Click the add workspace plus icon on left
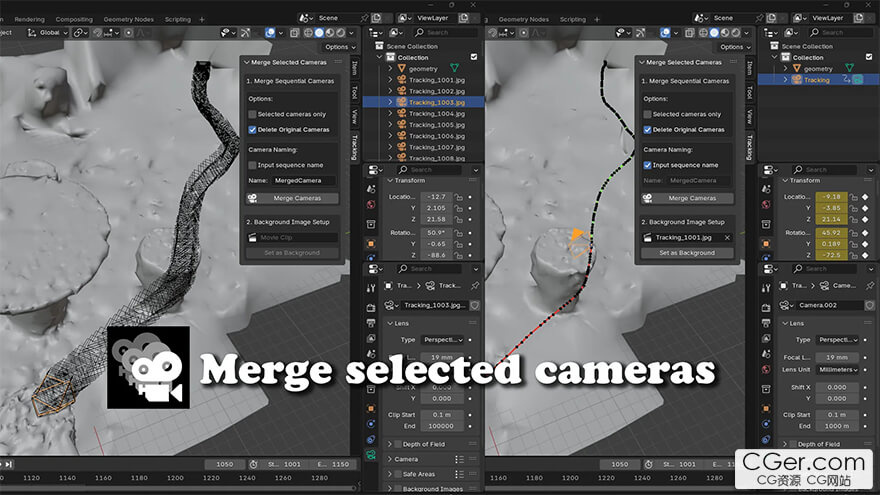The height and width of the screenshot is (495, 880). coord(203,19)
